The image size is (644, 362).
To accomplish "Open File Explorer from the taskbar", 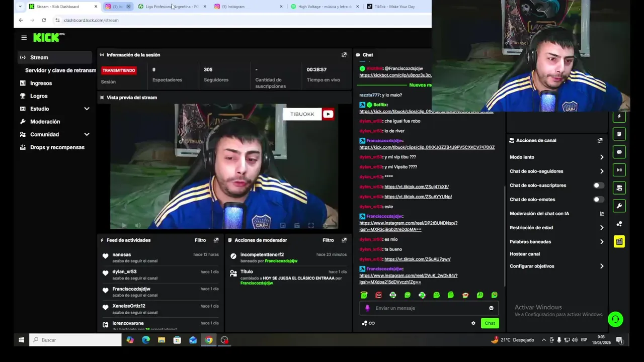I will 162,340.
